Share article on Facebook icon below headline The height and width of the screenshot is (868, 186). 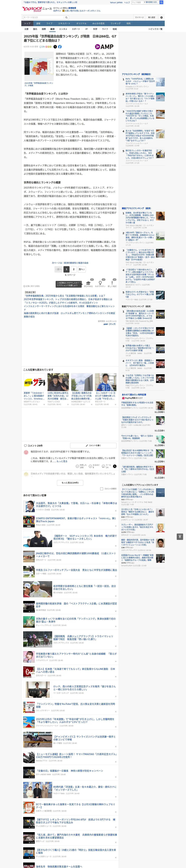(60, 47)
